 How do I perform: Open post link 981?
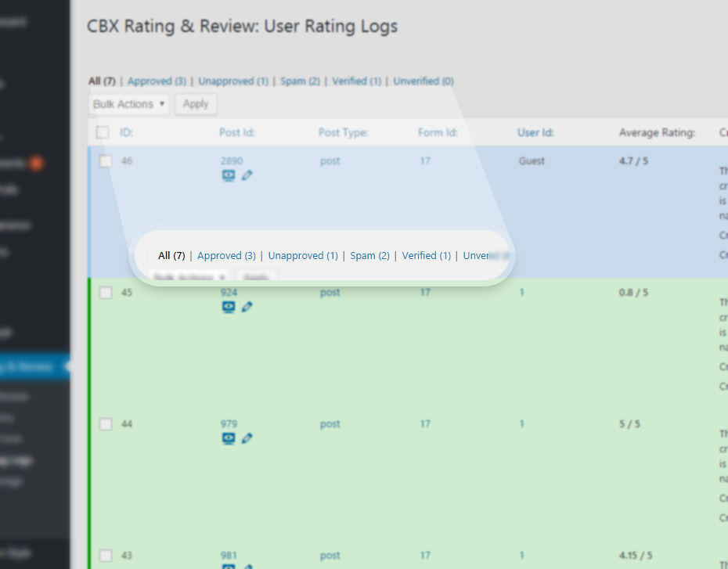coord(229,556)
